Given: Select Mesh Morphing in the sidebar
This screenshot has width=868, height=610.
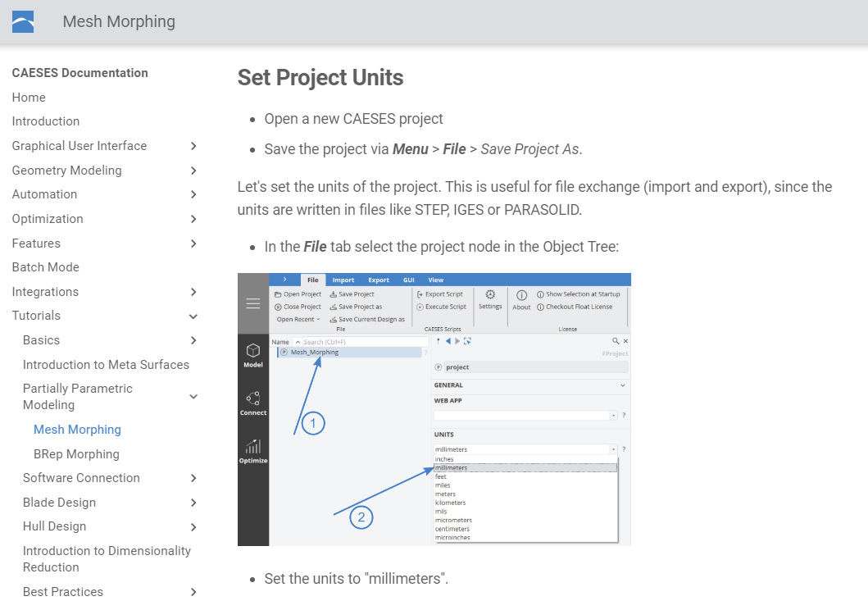Looking at the screenshot, I should click(77, 430).
